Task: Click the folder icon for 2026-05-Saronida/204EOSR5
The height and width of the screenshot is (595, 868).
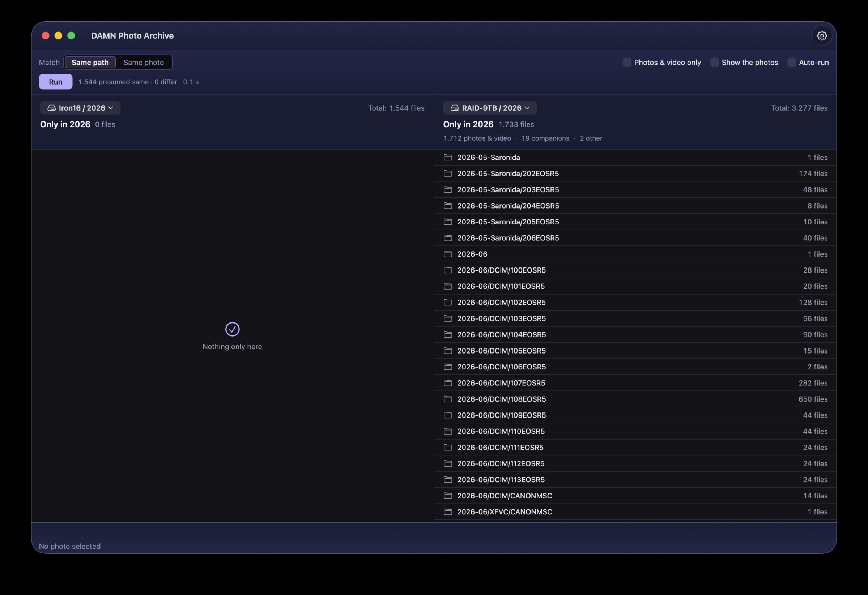Action: (x=448, y=206)
